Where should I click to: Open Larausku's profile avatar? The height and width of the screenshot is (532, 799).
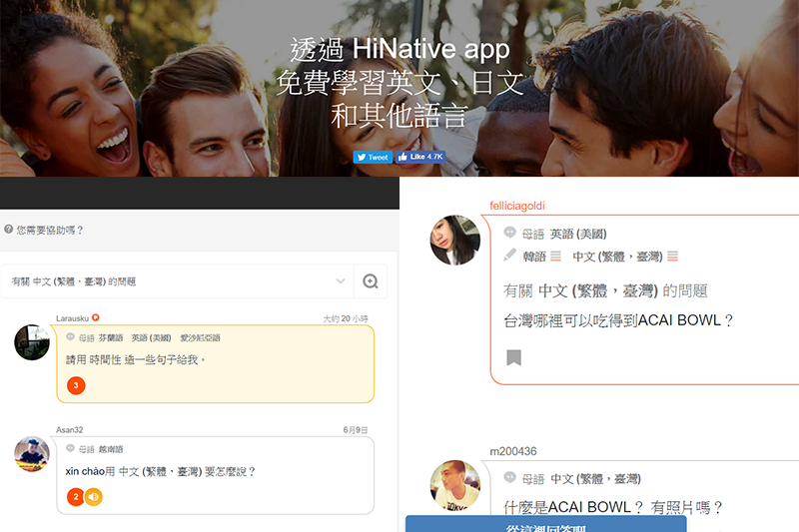pos(32,342)
